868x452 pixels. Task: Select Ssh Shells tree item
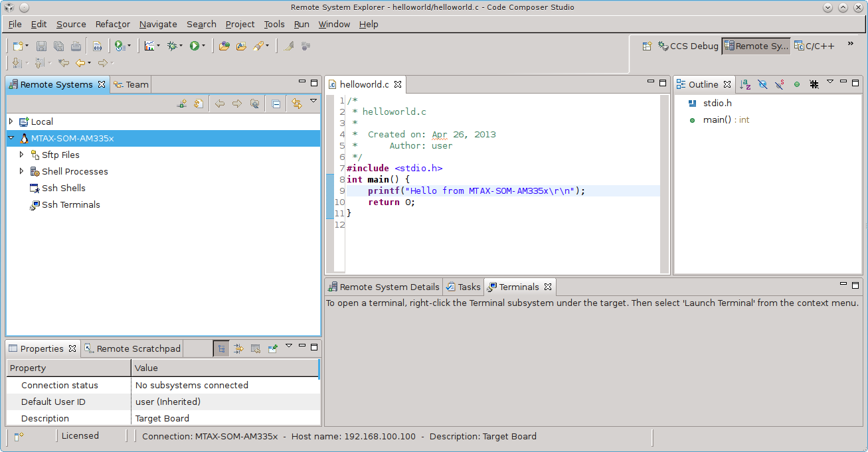(58, 188)
